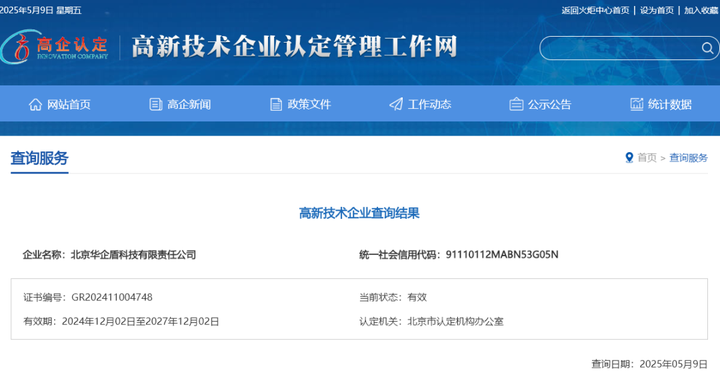Open the 政策文件 menu item
The height and width of the screenshot is (383, 720).
[300, 105]
